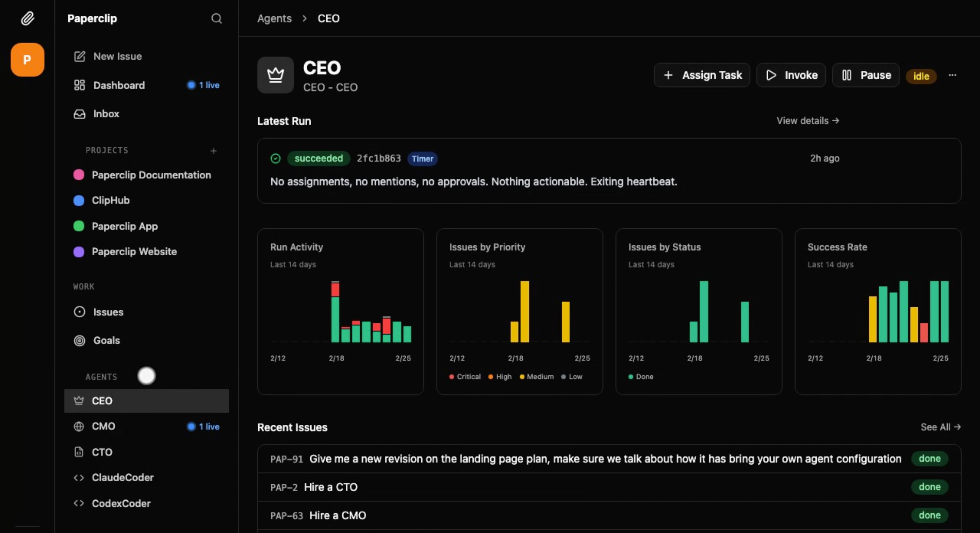Viewport: 980px width, 533px height.
Task: Select the pink Paperclip Documentation project
Action: tap(151, 175)
